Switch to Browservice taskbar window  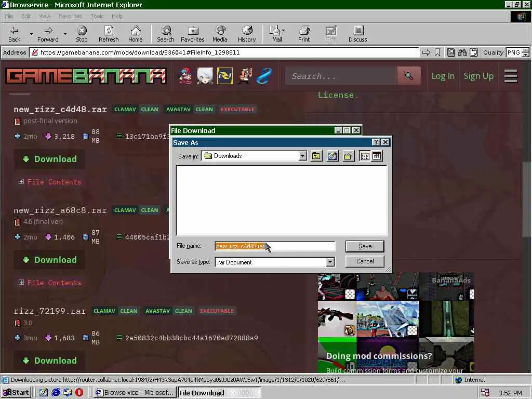pyautogui.click(x=135, y=392)
